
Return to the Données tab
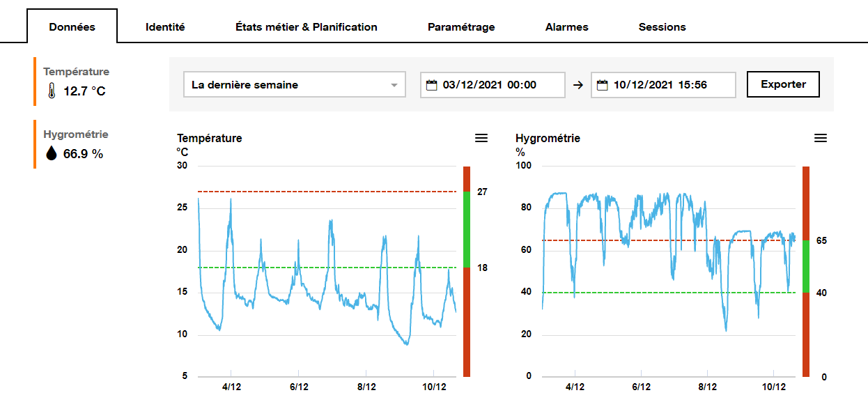coord(72,26)
